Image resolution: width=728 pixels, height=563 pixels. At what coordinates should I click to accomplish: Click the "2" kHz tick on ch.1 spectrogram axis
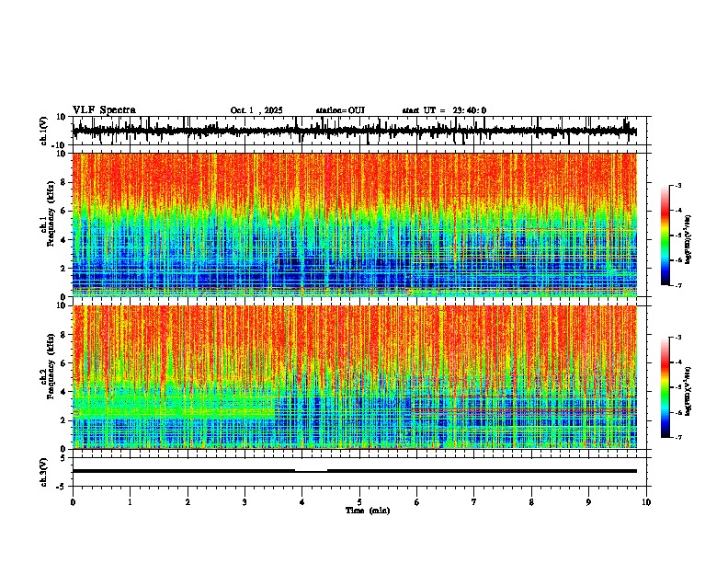click(64, 268)
